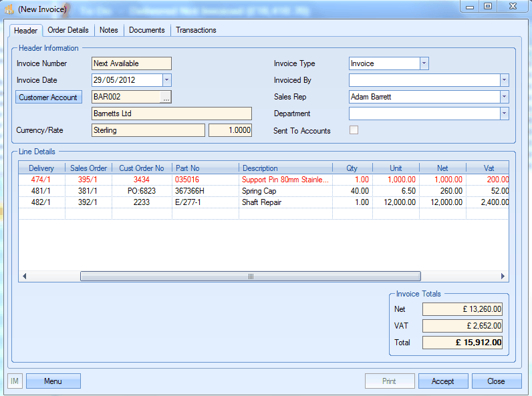Click the horizontal scrollbar left arrow
This screenshot has height=396, width=532.
(25, 276)
